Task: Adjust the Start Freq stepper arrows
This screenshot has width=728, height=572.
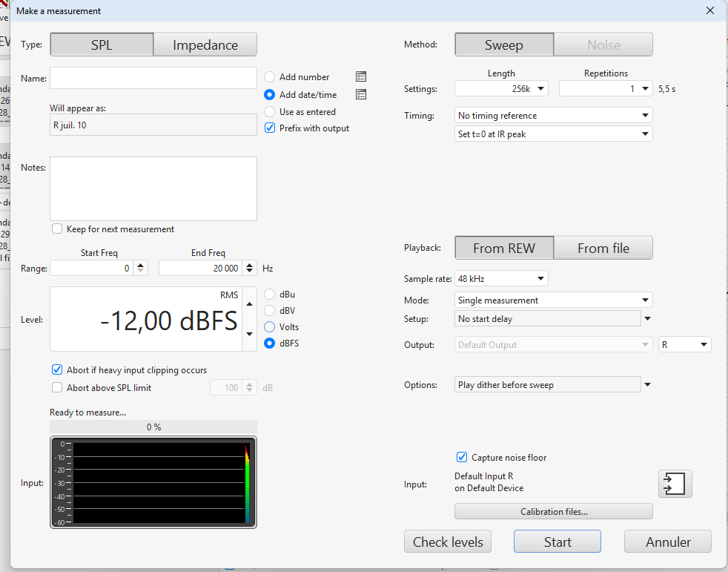Action: (141, 268)
